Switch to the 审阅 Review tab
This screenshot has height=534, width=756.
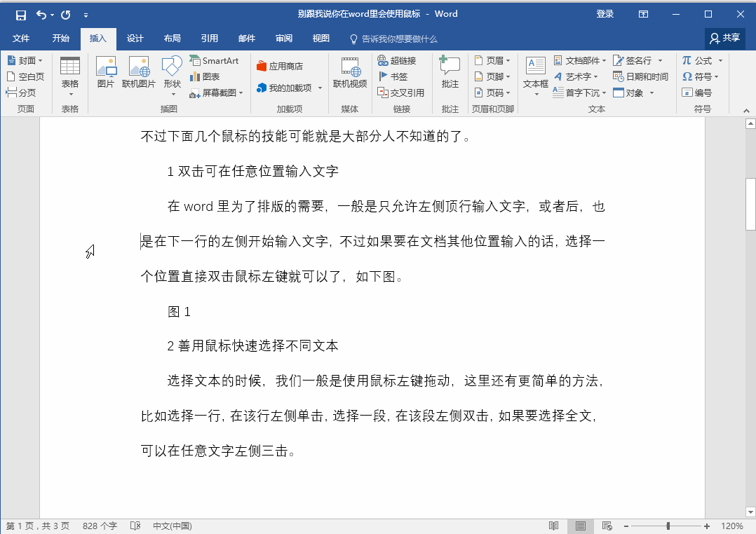[x=283, y=39]
